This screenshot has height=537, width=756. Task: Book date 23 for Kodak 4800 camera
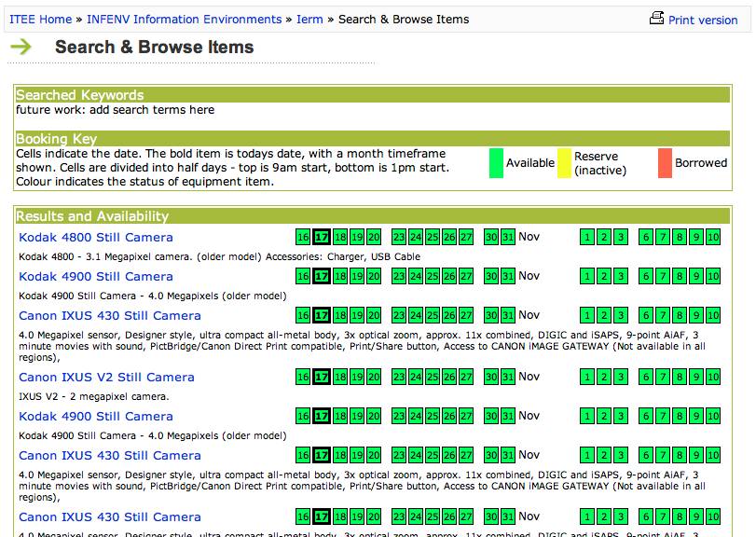click(x=399, y=237)
